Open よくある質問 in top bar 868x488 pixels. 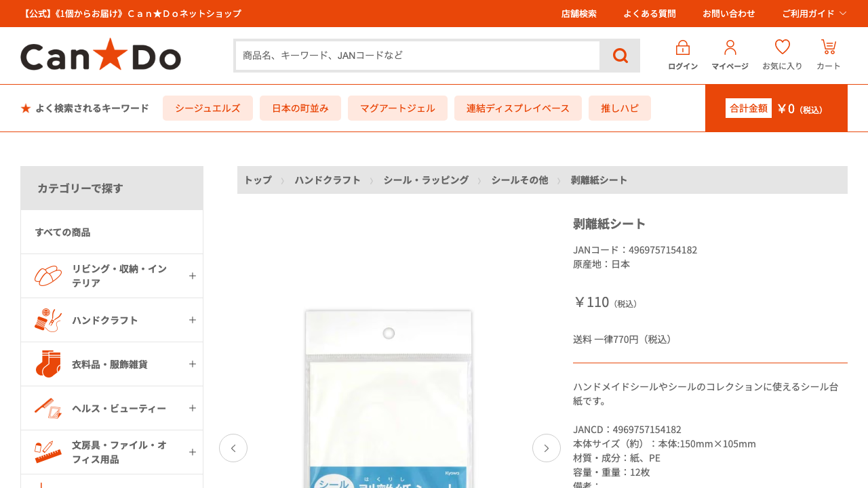click(650, 14)
